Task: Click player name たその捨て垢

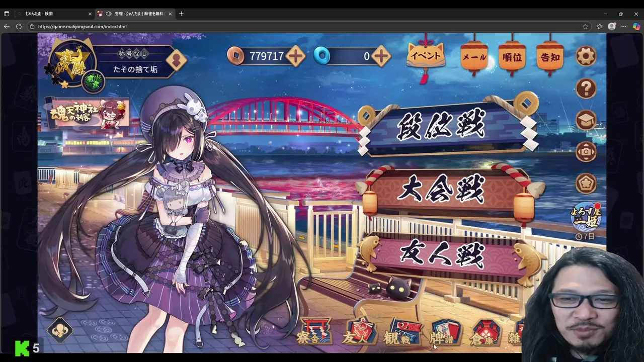Action: [135, 69]
